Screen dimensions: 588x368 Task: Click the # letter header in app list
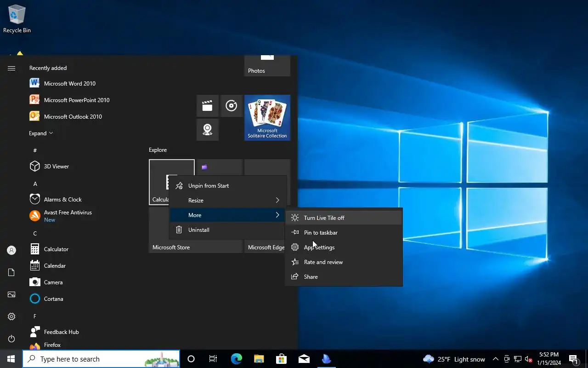click(x=35, y=150)
